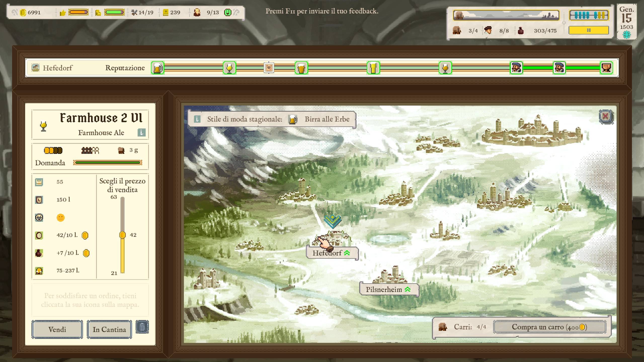Screen dimensions: 644x362
Task: Click the worker 8/8 portrait icon
Action: [x=488, y=30]
